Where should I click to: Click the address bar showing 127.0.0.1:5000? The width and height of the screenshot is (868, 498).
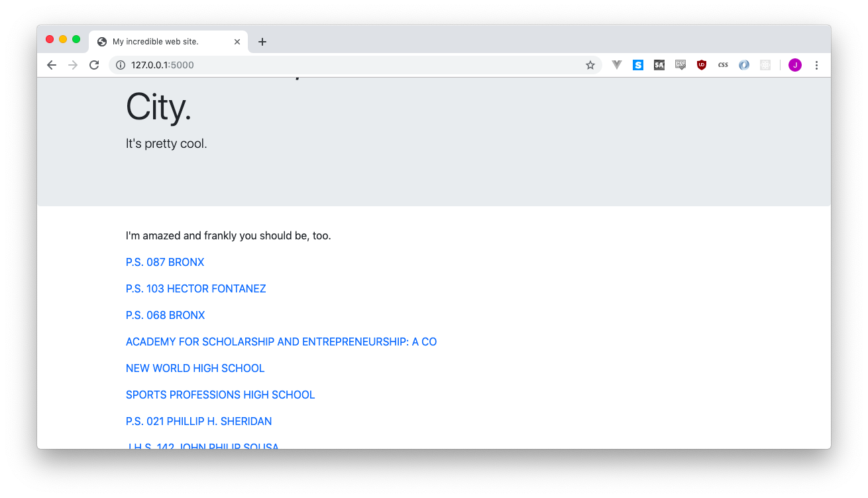click(355, 65)
